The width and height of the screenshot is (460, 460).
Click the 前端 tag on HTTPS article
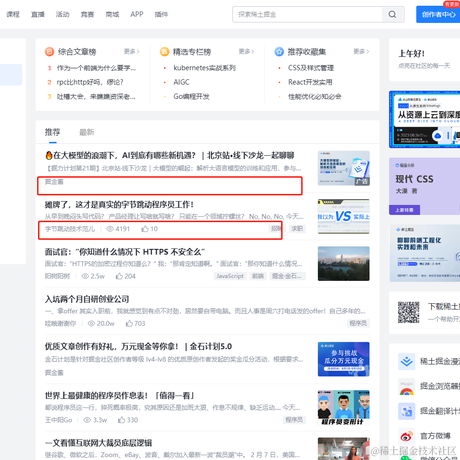click(x=258, y=276)
